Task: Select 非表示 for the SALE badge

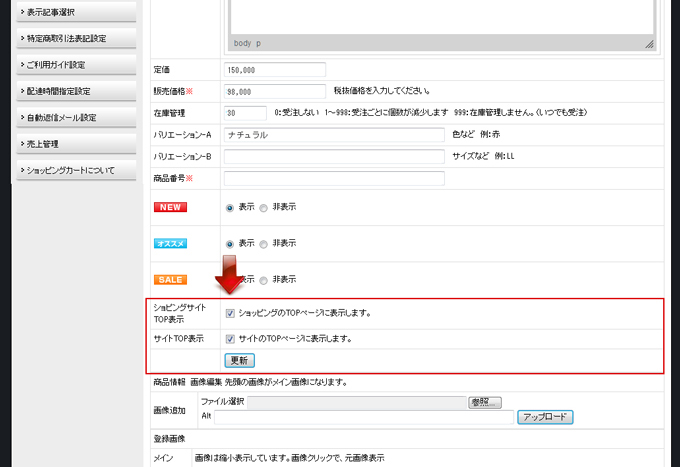Action: coord(264,280)
